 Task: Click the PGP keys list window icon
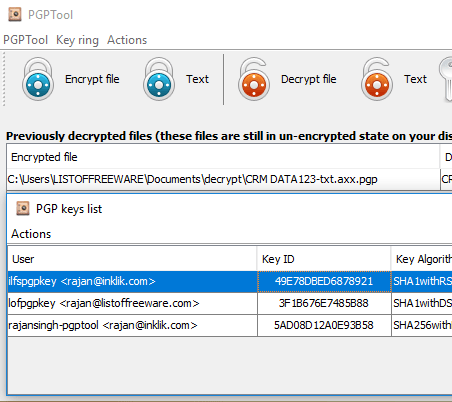(23, 209)
